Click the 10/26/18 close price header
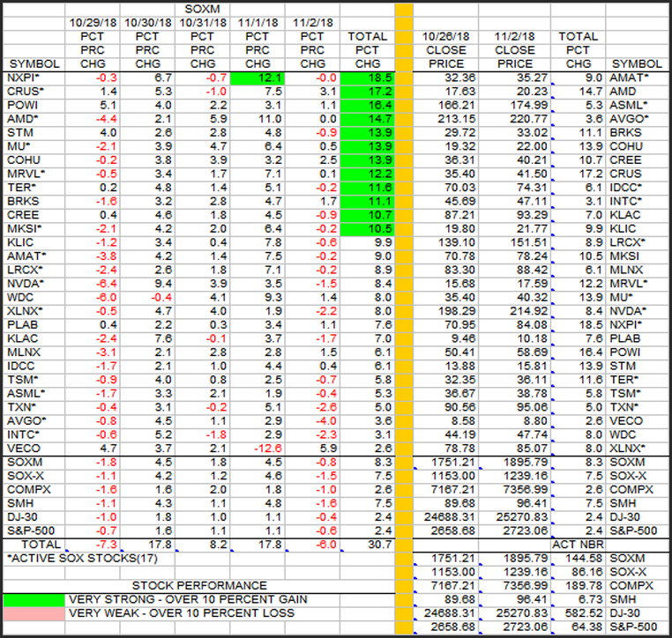Image resolution: width=672 pixels, height=638 pixels. tap(445, 36)
